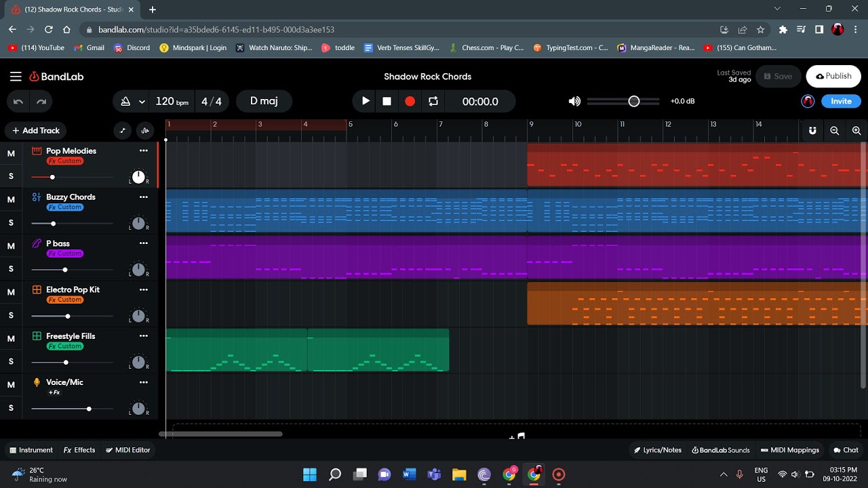Mute the Buzzy Chords track
The height and width of the screenshot is (488, 868).
[x=11, y=200]
